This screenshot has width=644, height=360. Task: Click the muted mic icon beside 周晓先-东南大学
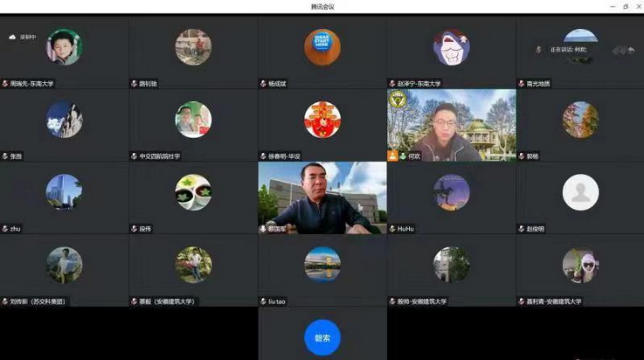[x=5, y=84]
